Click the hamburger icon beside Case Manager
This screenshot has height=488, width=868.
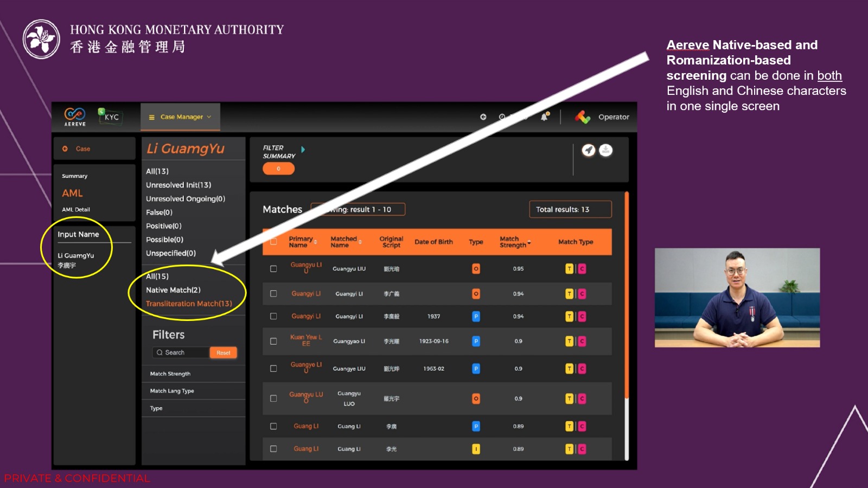(152, 117)
